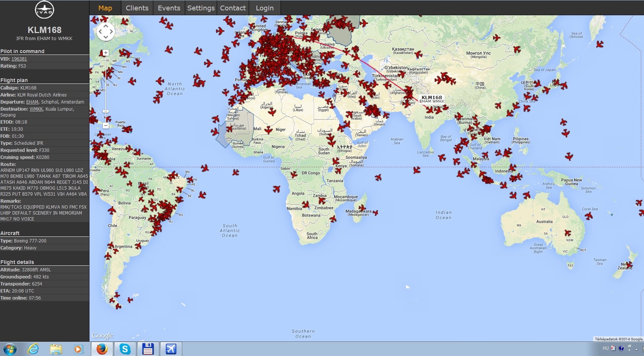
Task: Select the plane over Gabon
Action: pos(294,174)
